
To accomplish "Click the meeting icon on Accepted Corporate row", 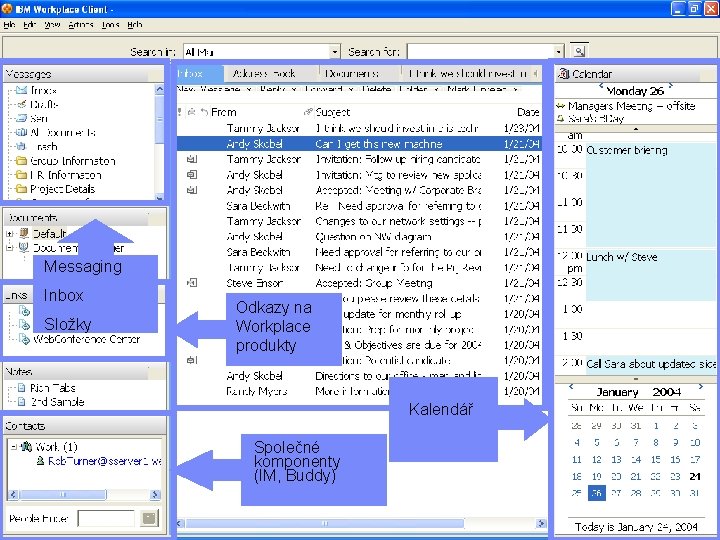I will (x=192, y=190).
